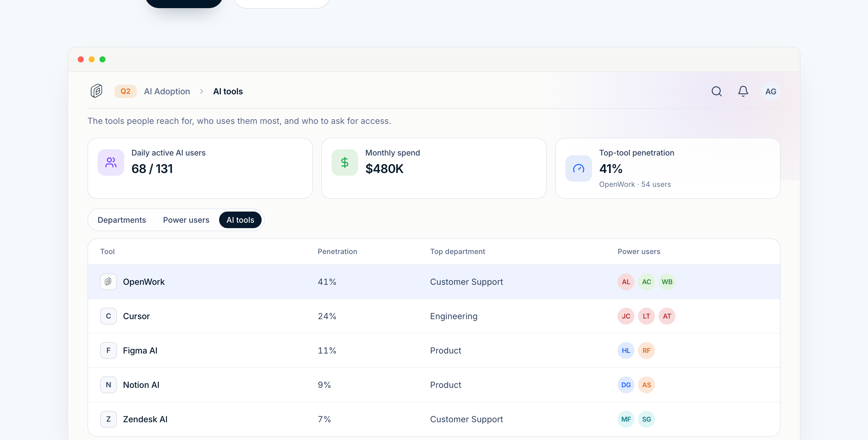
Task: Click the Zendesk AI 'Z' icon
Action: 108,419
